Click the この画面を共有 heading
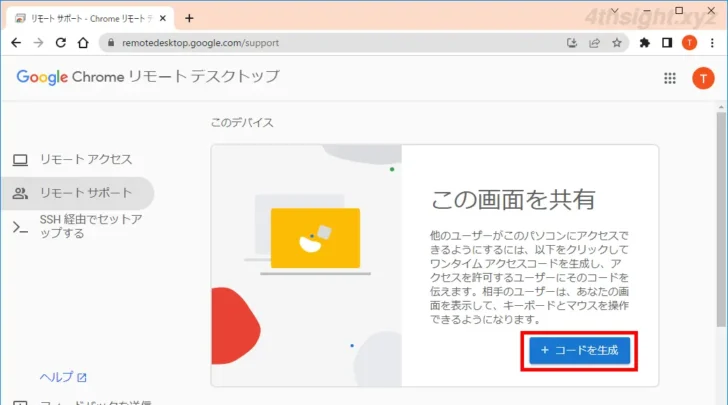728x405 pixels. (513, 200)
